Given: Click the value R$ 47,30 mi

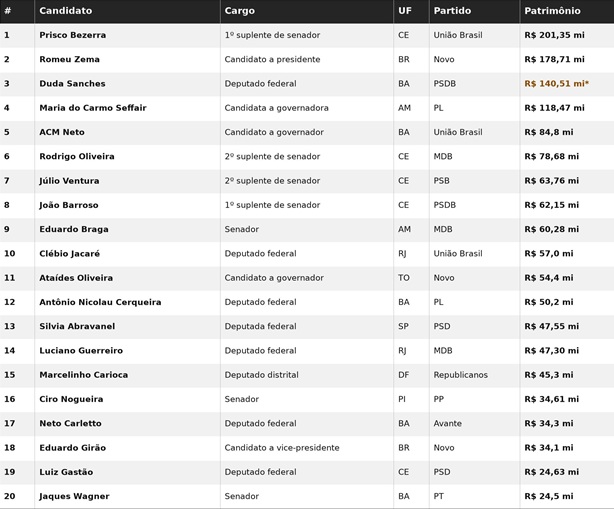Looking at the screenshot, I should (x=552, y=350).
